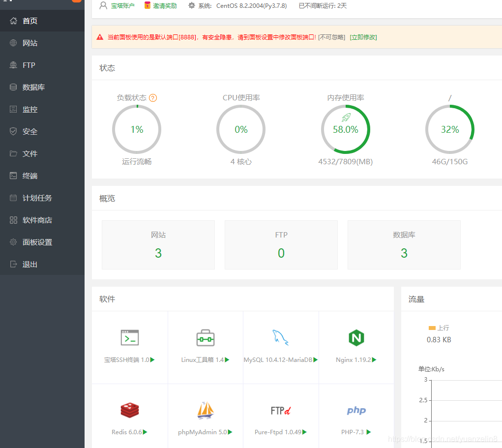Image resolution: width=502 pixels, height=448 pixels.
Task: Click the 邀请奖励 link
Action: click(165, 6)
